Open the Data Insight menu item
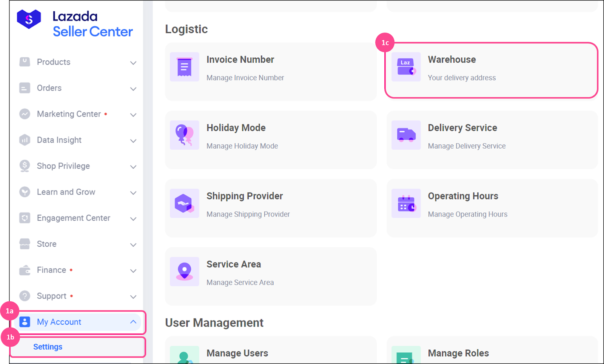The height and width of the screenshot is (364, 604). (59, 140)
